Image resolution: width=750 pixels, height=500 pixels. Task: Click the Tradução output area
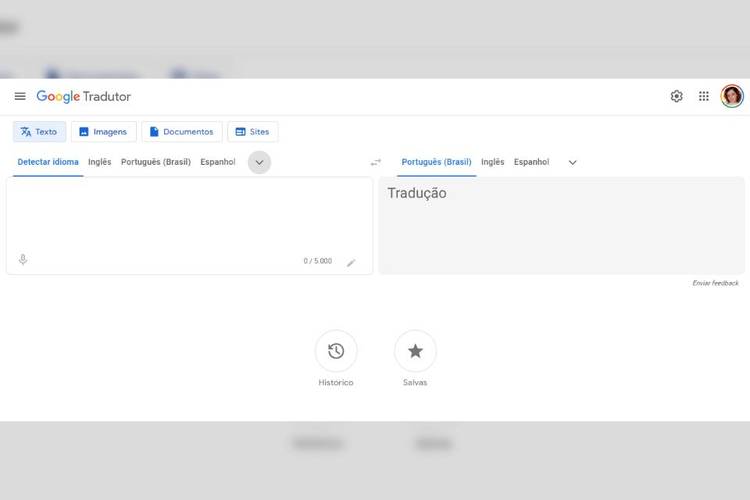[x=562, y=225]
